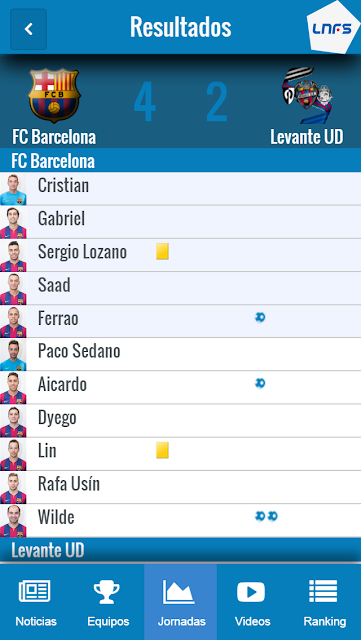The height and width of the screenshot is (640, 361).
Task: Tap Dyego's player photo
Action: pos(13,421)
